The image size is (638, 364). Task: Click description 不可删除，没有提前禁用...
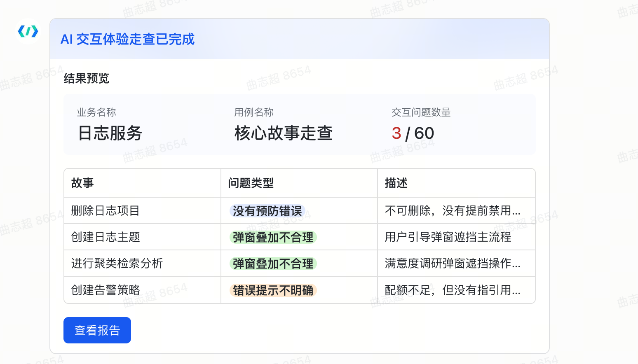[453, 211]
